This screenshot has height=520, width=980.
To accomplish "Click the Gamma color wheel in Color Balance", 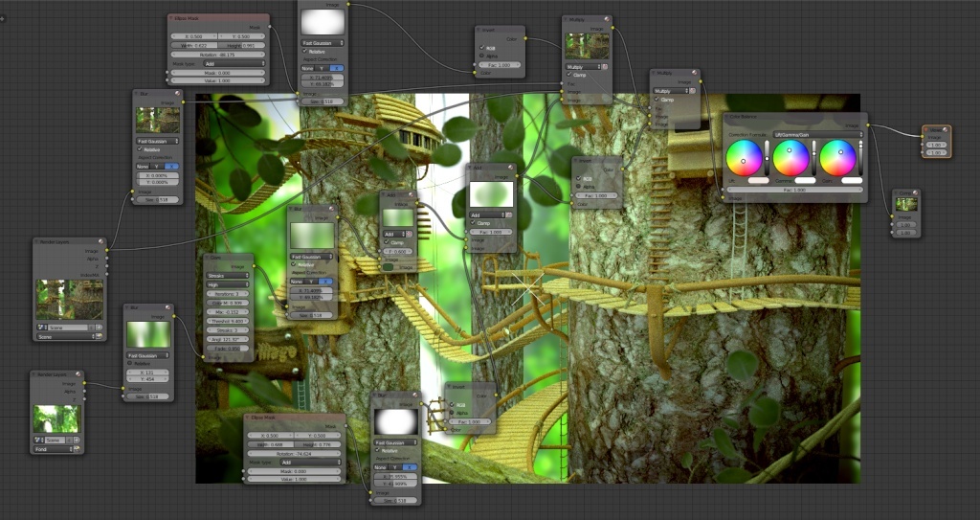I will coord(791,158).
